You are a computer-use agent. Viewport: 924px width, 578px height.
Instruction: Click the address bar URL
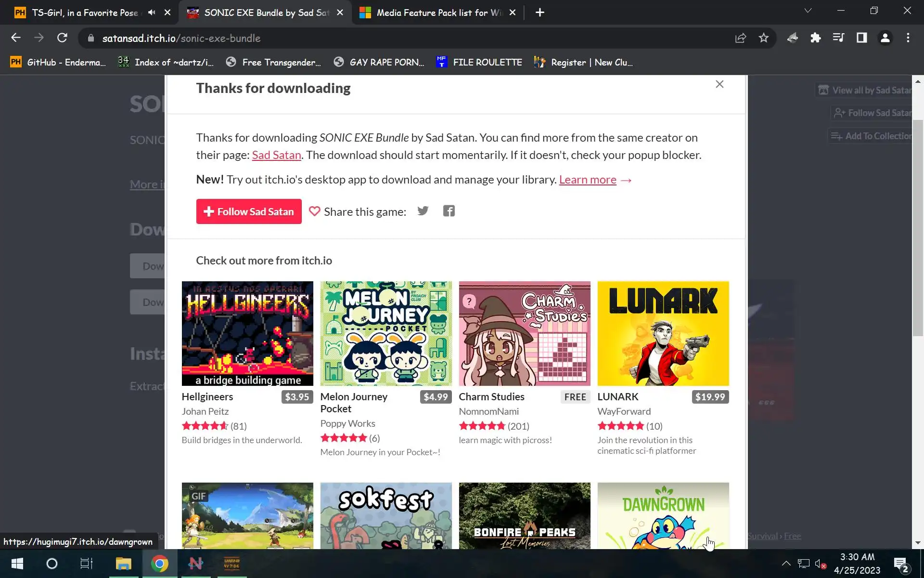181,38
